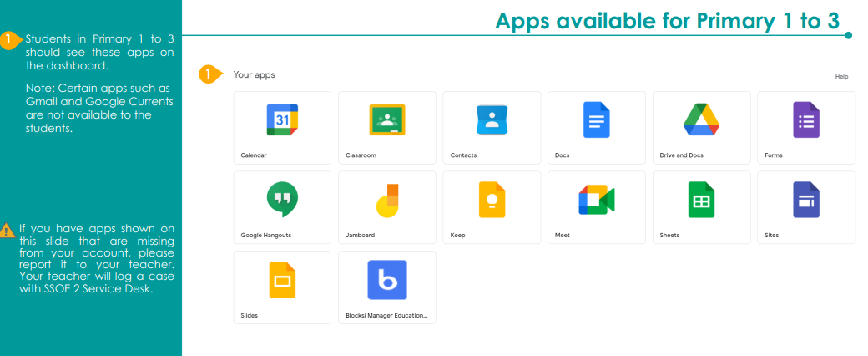The image size is (868, 356).
Task: Click the Help link
Action: point(841,77)
